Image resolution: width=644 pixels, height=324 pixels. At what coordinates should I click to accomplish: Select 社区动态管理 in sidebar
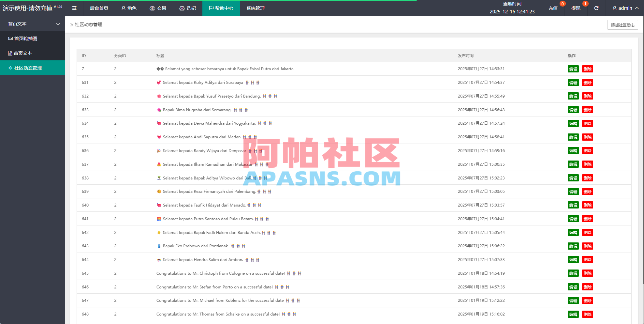point(33,68)
